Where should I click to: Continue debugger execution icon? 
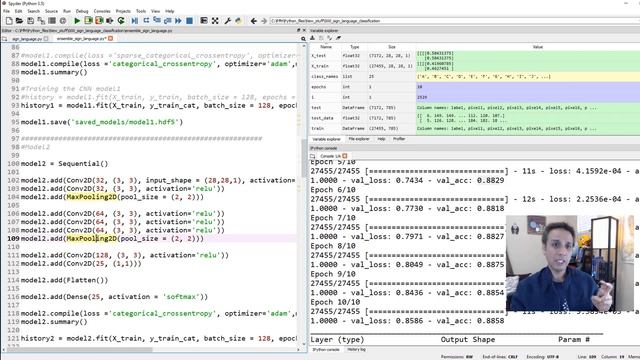[x=178, y=20]
